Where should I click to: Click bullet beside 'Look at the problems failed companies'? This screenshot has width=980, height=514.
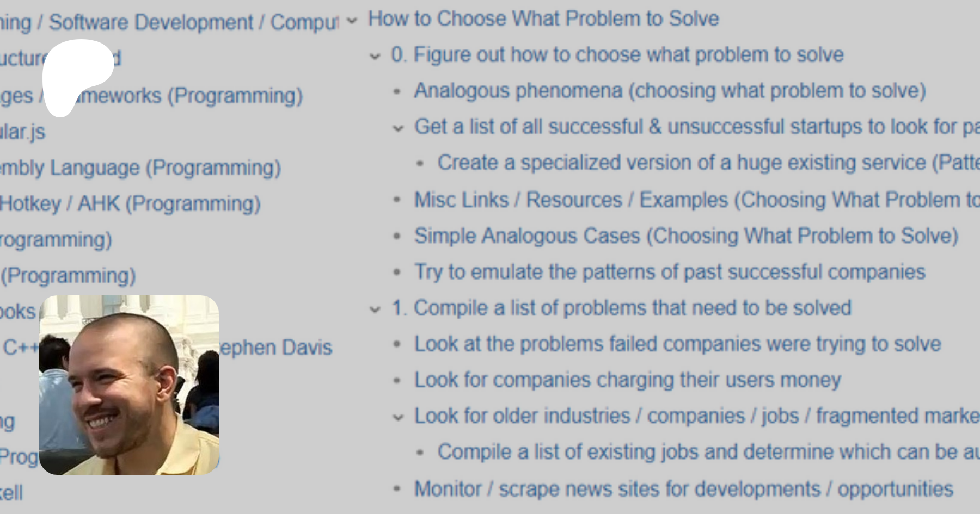point(397,344)
